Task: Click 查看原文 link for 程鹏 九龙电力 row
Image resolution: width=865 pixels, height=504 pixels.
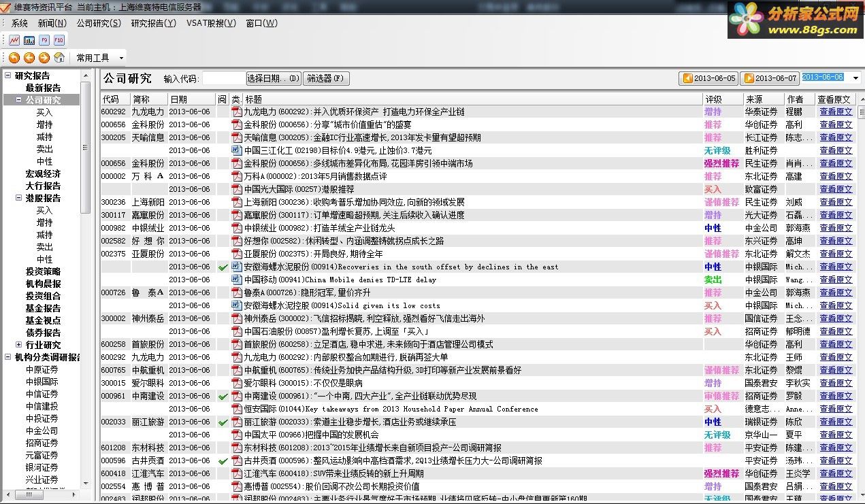Action: point(835,112)
